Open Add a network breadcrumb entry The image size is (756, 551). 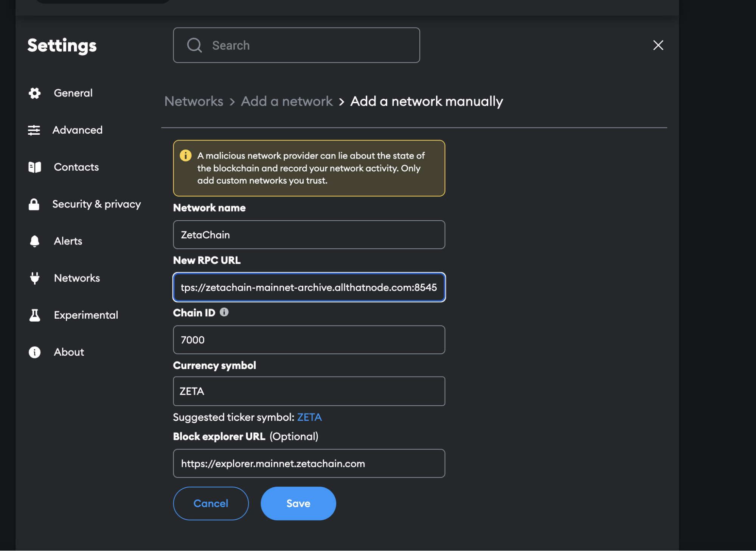[x=287, y=101]
